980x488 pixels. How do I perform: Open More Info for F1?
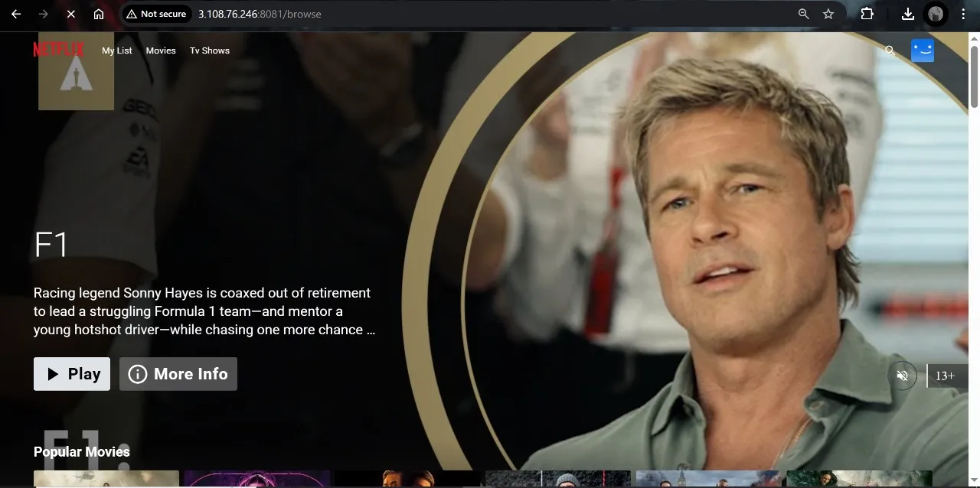(178, 374)
